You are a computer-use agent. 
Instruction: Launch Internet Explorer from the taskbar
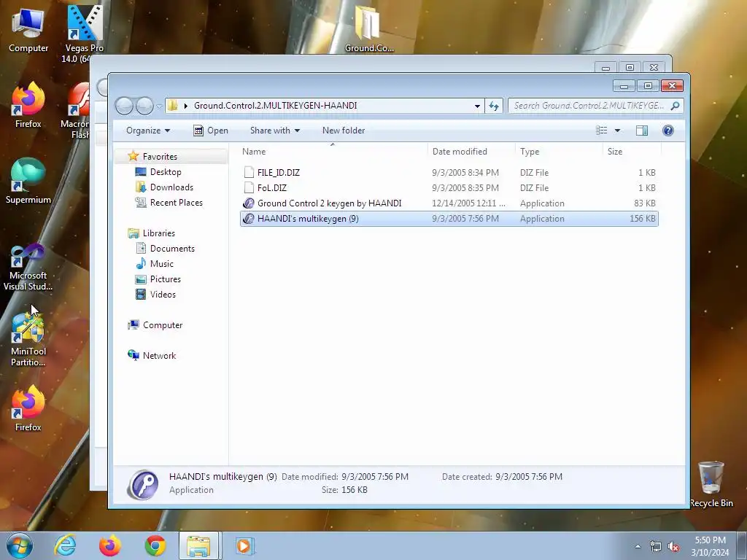point(65,545)
